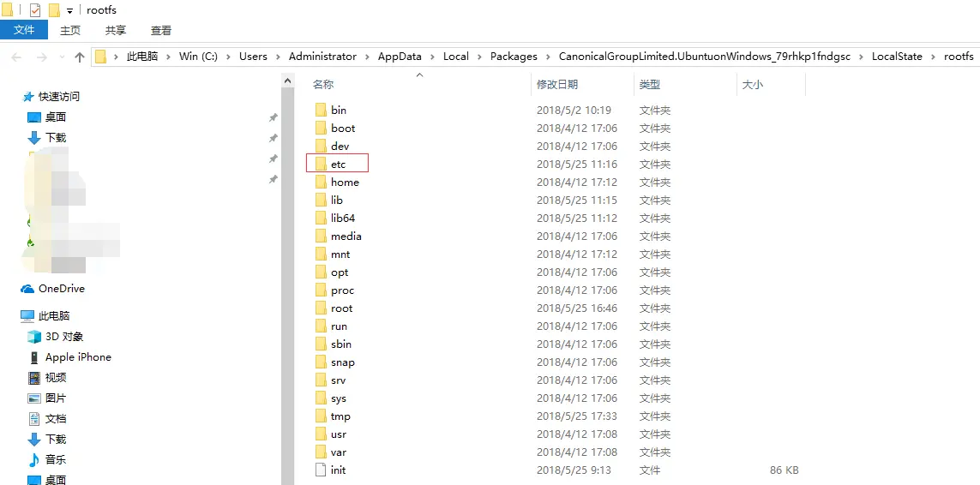Screen dimensions: 980x485
Task: Select the run folder icon
Action: pos(321,326)
